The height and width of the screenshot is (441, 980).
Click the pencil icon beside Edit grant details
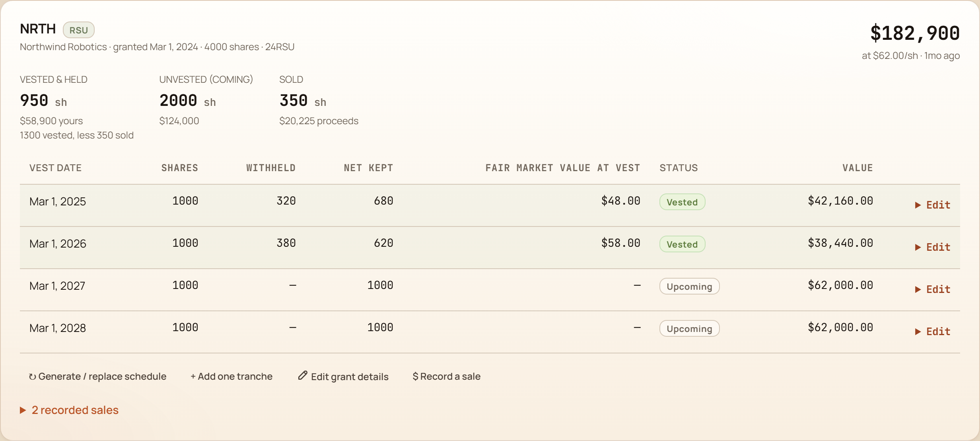pos(303,375)
